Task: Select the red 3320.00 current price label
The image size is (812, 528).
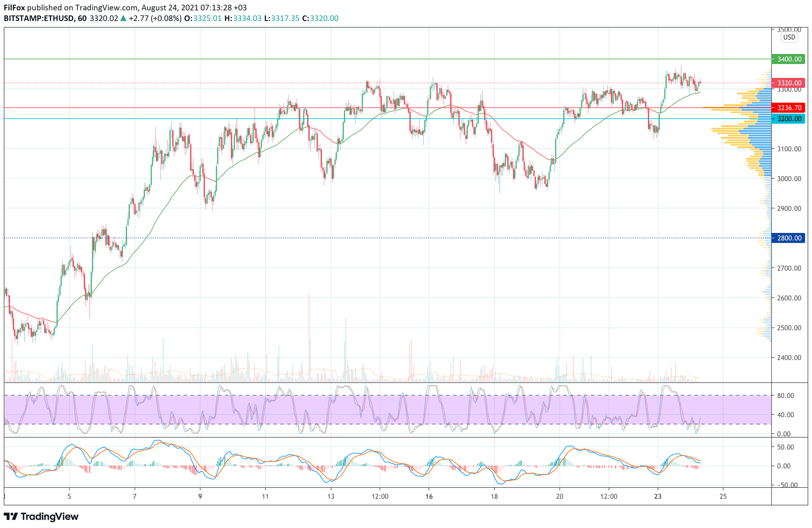Action: (788, 83)
